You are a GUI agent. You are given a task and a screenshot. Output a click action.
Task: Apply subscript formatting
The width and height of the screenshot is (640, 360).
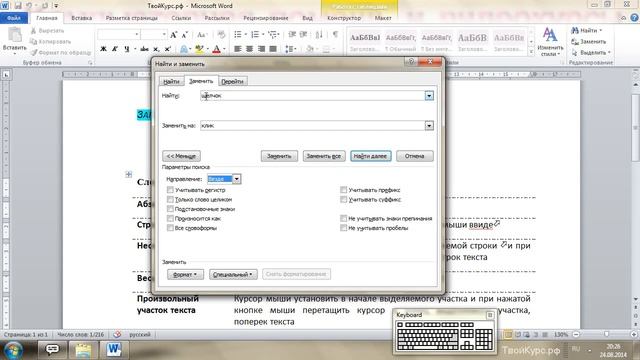156,49
